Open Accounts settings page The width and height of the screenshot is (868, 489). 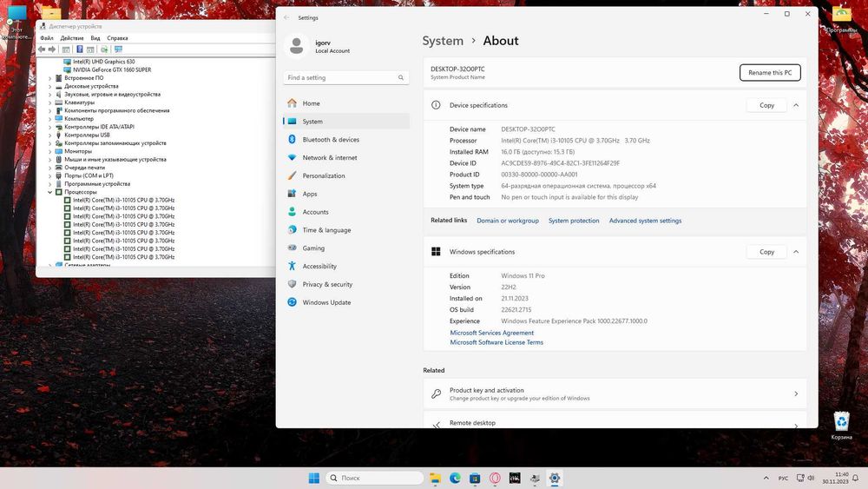pos(346,212)
